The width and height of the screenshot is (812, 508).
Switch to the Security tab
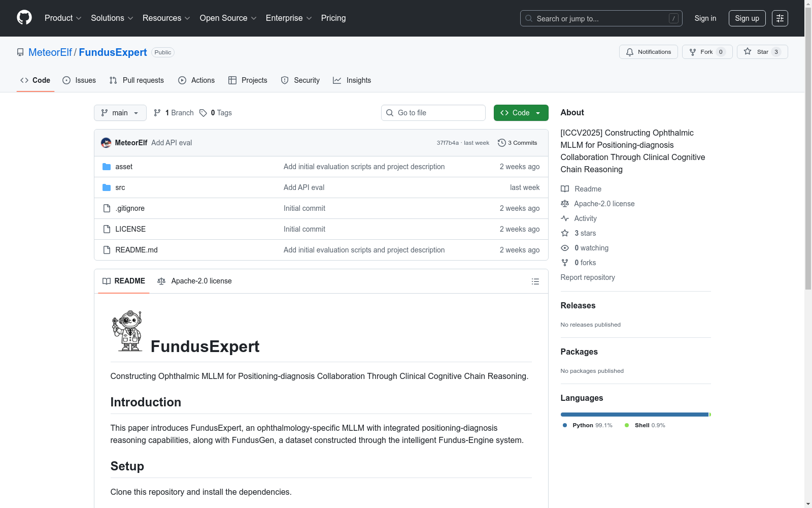tap(300, 80)
